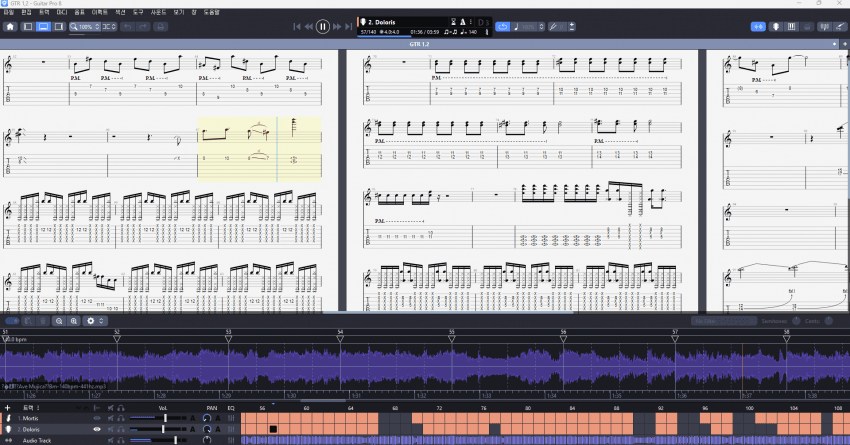
Task: Mute the Mortis track
Action: (x=109, y=418)
